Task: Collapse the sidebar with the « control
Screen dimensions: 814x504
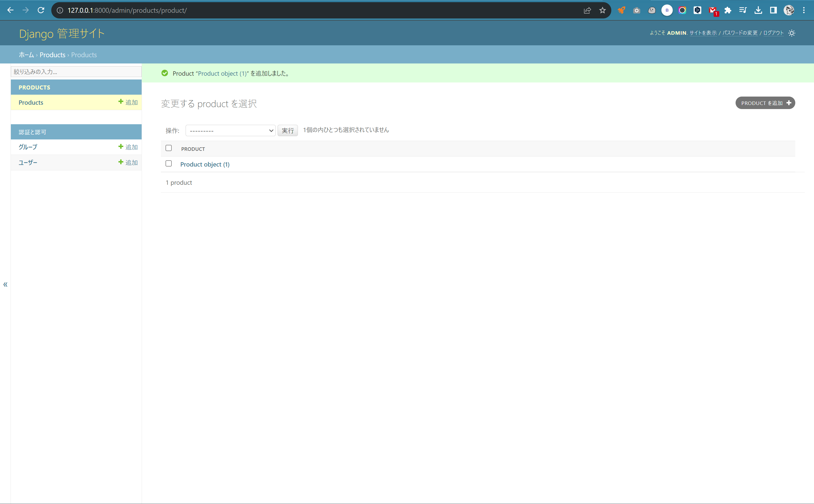Action: [5, 284]
